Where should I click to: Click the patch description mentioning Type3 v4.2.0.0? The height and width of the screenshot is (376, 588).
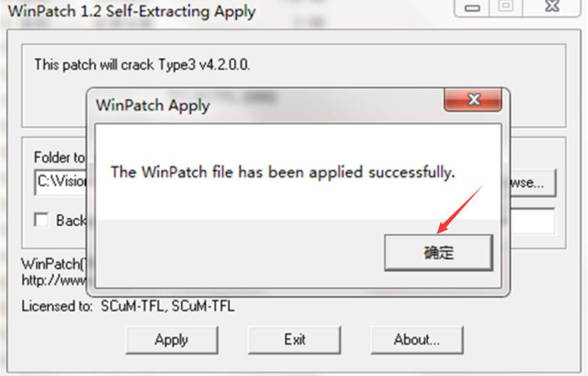[x=142, y=65]
